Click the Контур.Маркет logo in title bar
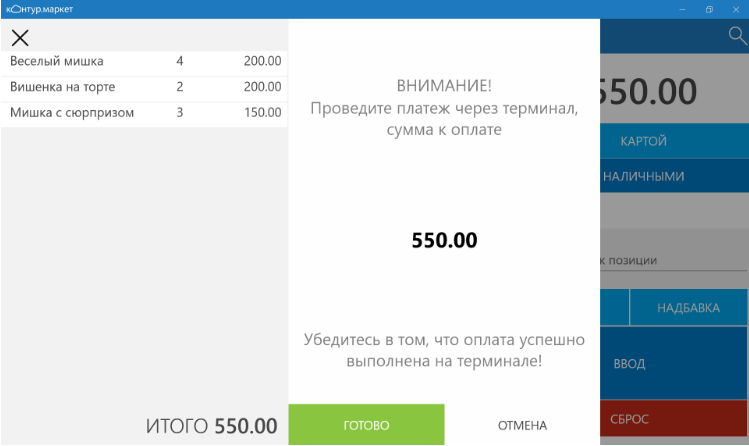This screenshot has width=749, height=446. pos(40,9)
